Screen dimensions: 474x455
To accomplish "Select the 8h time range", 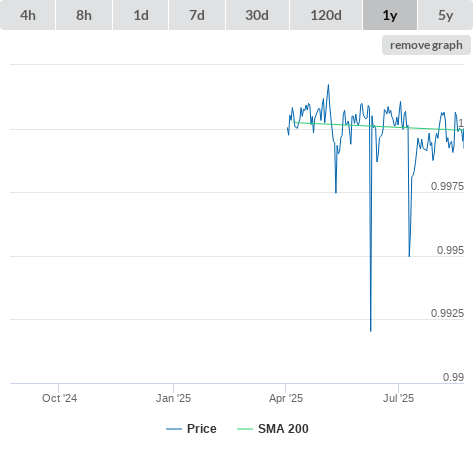I will pos(84,15).
